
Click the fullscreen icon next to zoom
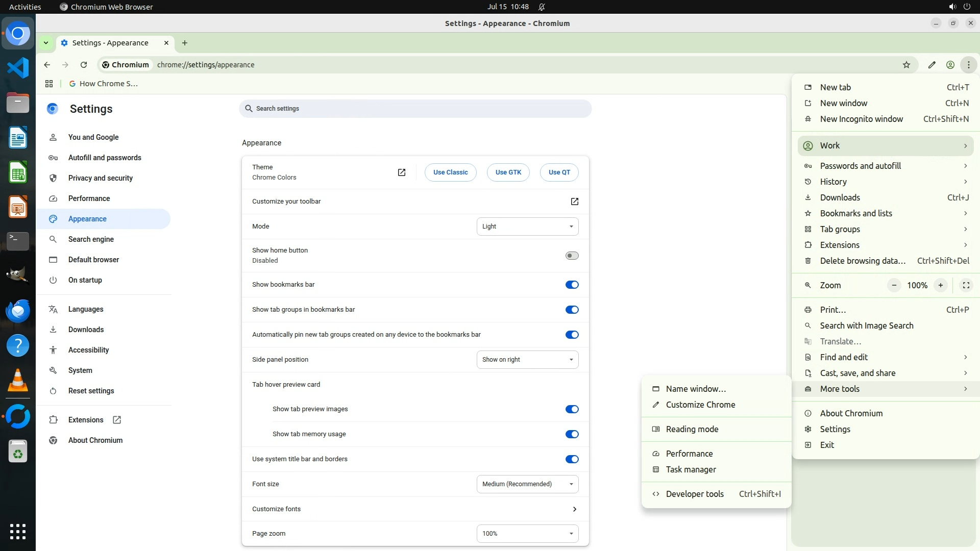pos(966,285)
